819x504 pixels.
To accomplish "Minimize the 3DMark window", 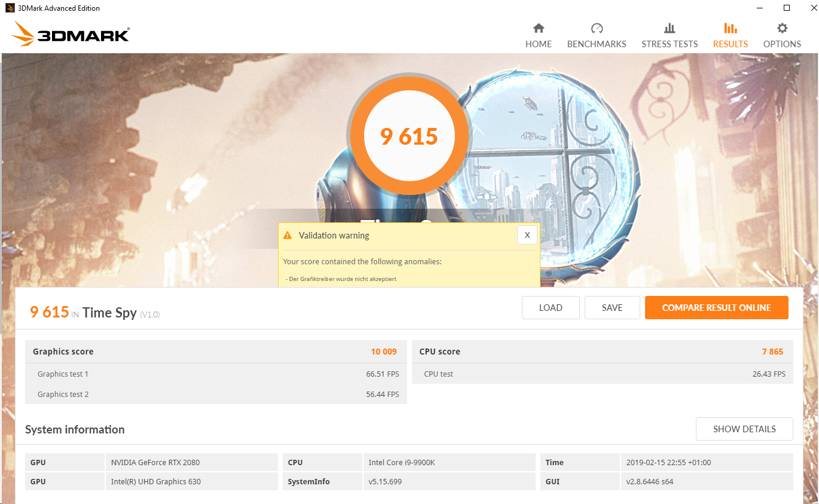I will [760, 8].
